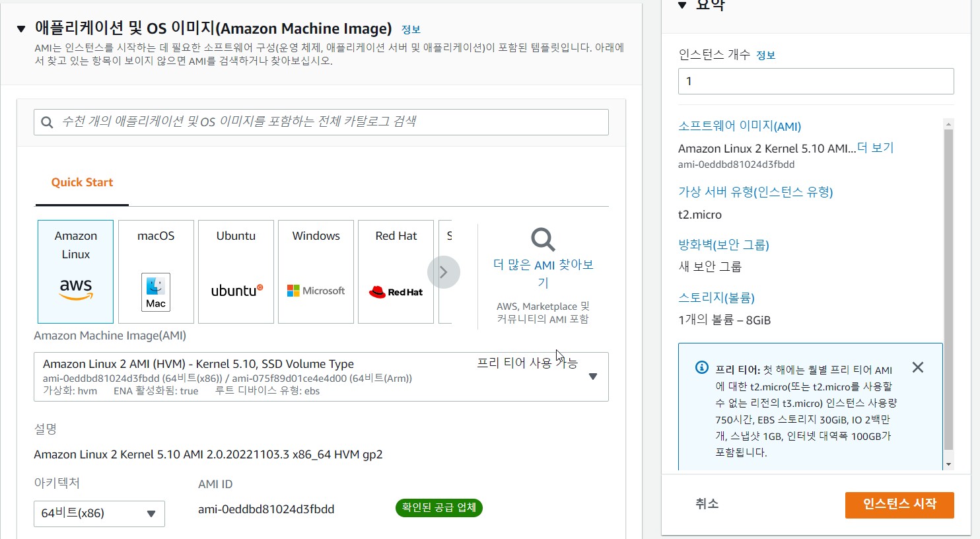Viewport: 980px width, 539px height.
Task: Click the Red Hat logo
Action: (396, 292)
